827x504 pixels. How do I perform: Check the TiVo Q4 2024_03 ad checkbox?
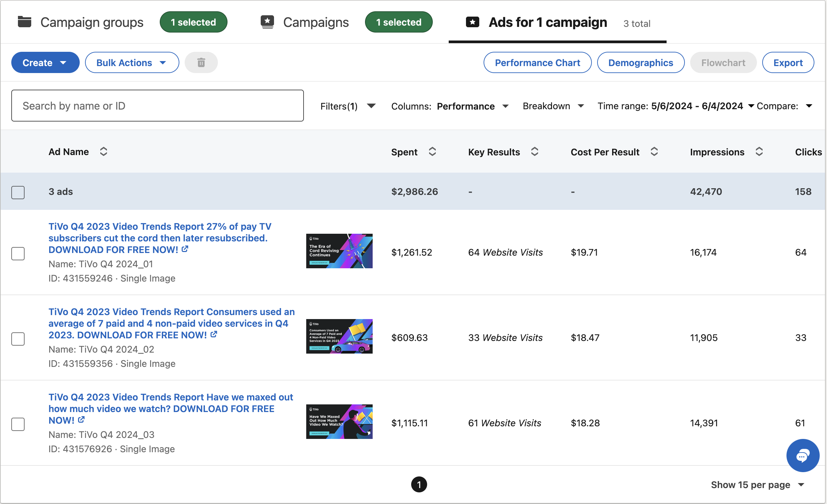(18, 424)
